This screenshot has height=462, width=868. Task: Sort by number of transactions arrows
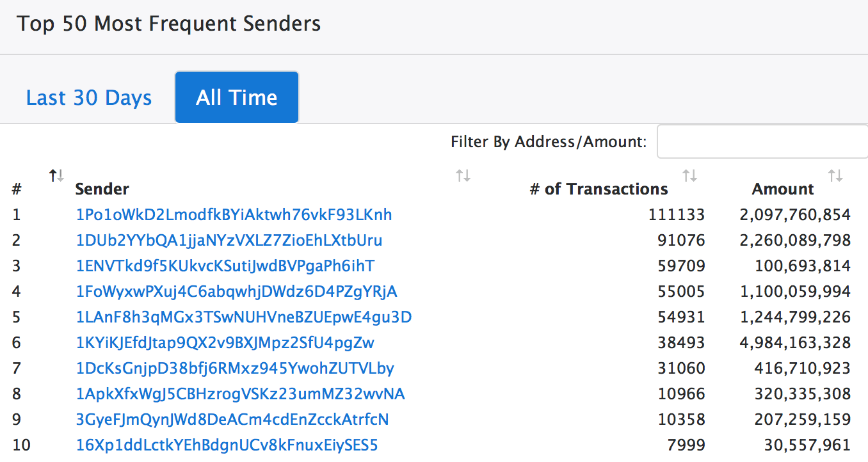coord(689,175)
